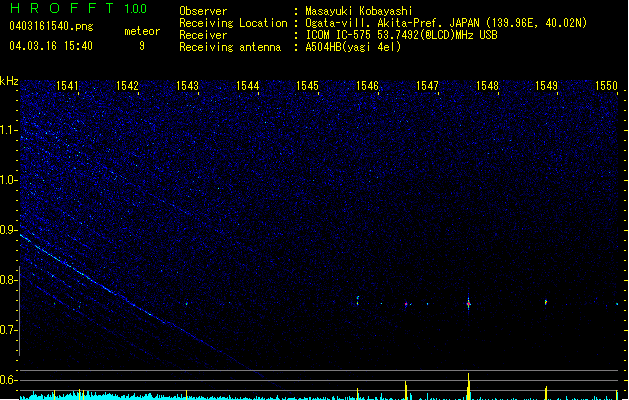Image resolution: width=629 pixels, height=400 pixels.
Task: Click the 1.1 kHz axis label
Action: coord(9,130)
